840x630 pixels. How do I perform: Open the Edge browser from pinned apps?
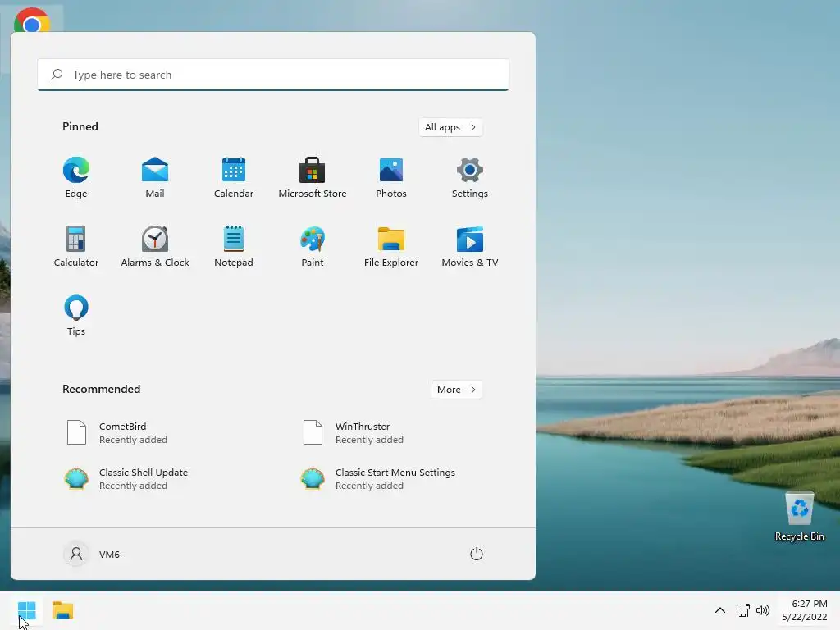76,177
